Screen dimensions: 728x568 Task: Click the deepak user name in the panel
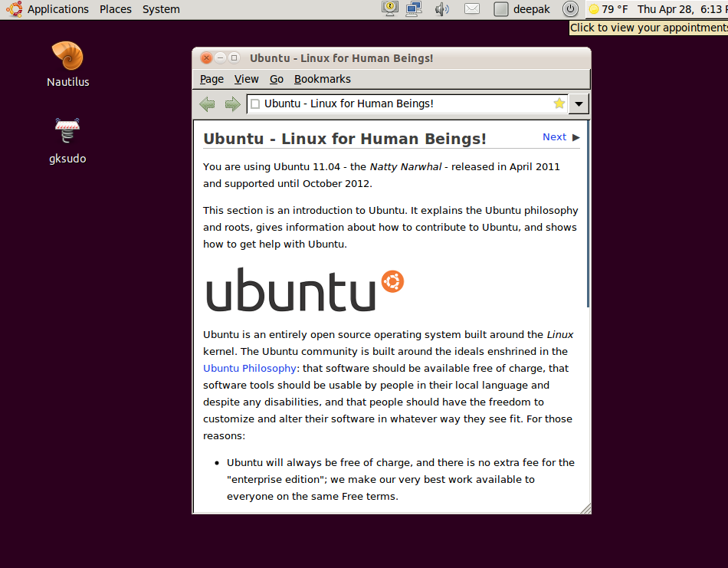531,9
